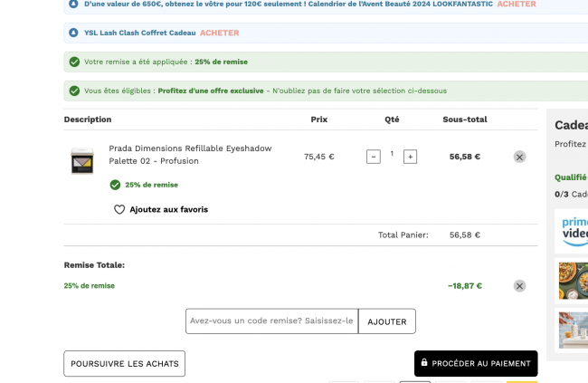Click ACHETER for YSL Lash Clash Coffret

click(x=220, y=33)
